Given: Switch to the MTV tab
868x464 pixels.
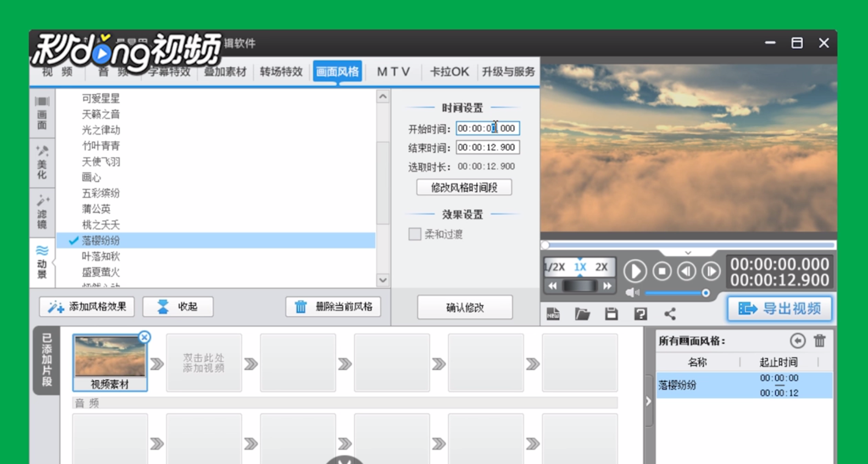Looking at the screenshot, I should tap(393, 72).
